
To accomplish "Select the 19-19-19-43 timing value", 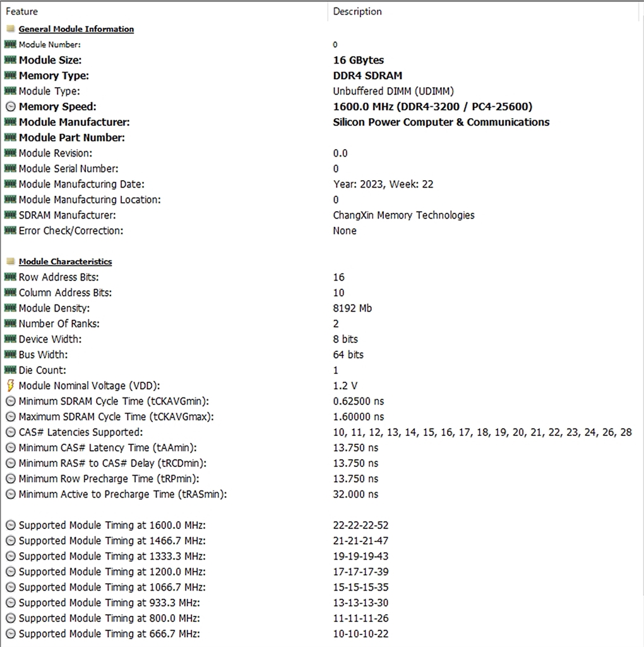I will [x=361, y=556].
